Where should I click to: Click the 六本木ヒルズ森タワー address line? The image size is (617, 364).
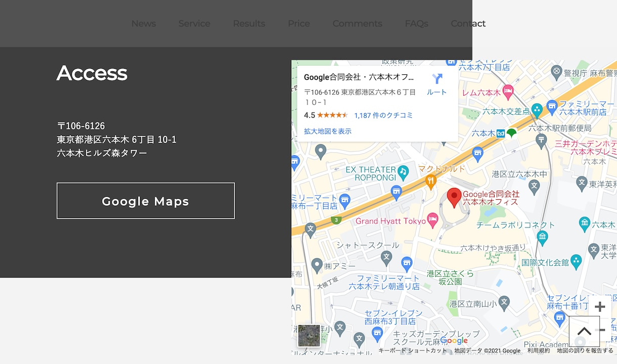click(x=102, y=153)
